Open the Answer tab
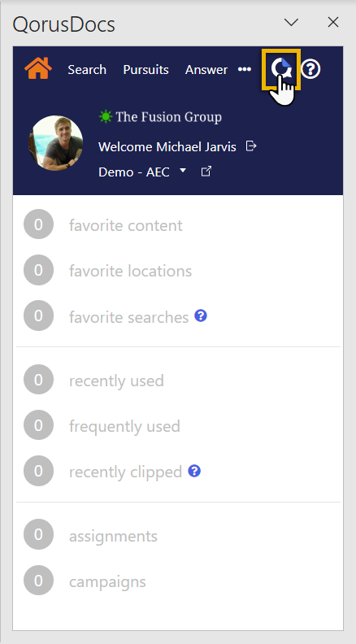 (x=206, y=69)
